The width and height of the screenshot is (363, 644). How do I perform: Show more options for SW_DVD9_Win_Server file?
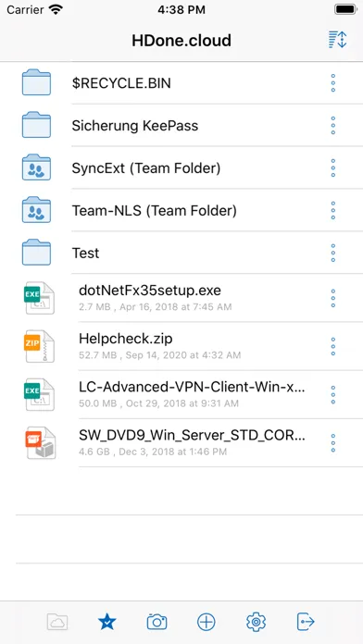[x=333, y=443]
